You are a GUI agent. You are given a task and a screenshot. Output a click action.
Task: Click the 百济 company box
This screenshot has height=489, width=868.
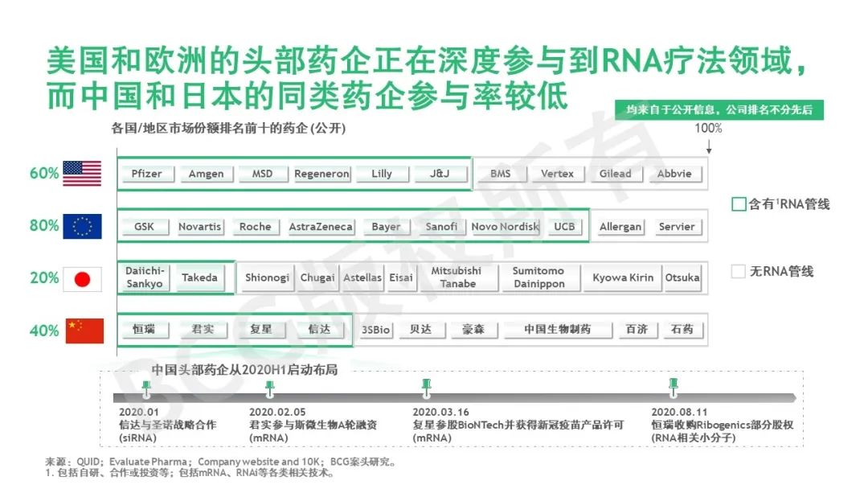(637, 330)
